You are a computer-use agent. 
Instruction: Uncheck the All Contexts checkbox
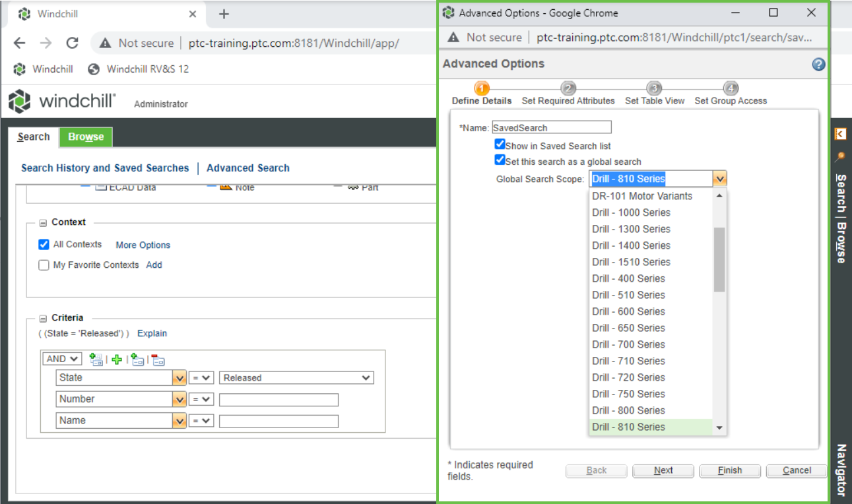[44, 244]
